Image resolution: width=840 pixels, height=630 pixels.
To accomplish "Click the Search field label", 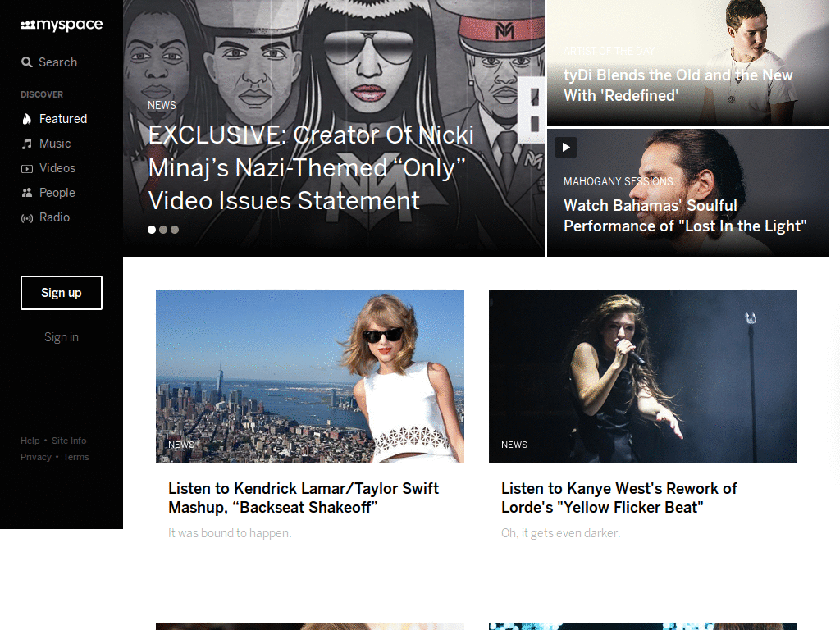I will coord(58,62).
